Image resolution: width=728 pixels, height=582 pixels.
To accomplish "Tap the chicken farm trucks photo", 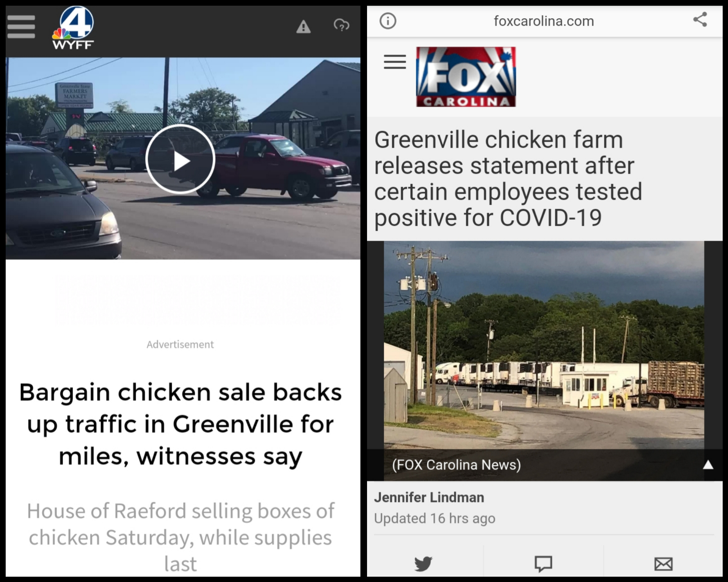I will (x=544, y=345).
